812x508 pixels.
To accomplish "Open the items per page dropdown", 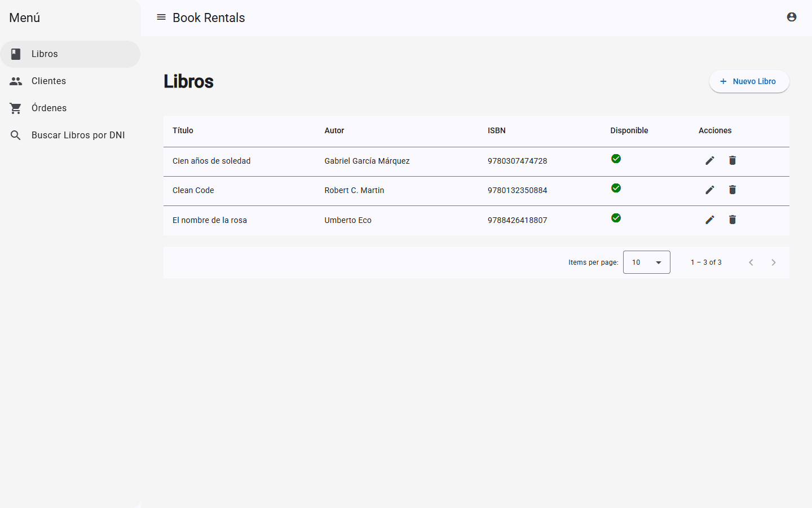I will point(647,262).
